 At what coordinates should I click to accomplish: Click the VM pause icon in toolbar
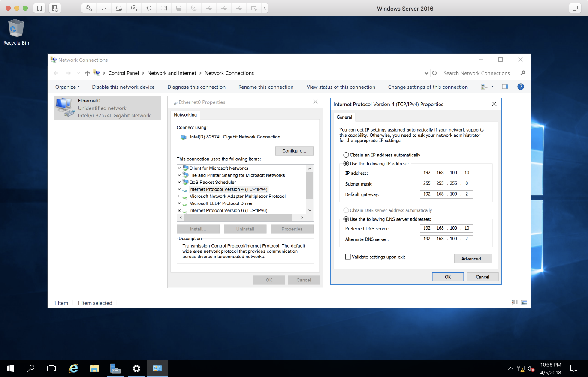coord(39,8)
